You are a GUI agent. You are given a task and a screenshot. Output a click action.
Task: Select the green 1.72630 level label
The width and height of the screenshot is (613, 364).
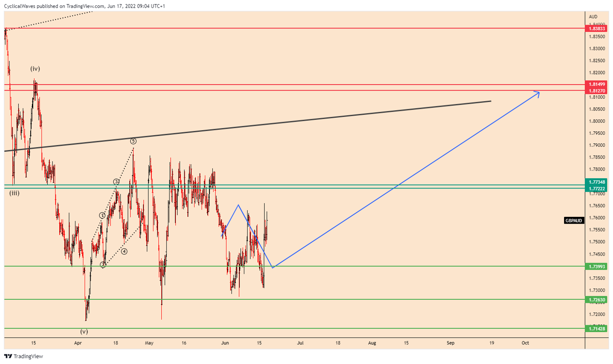(596, 300)
